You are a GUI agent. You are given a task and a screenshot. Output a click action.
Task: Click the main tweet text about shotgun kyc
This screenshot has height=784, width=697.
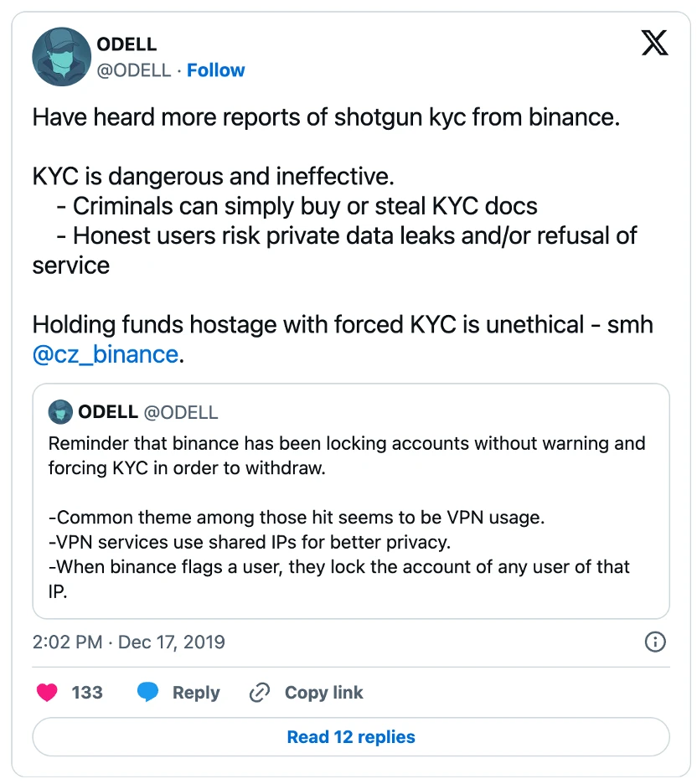pyautogui.click(x=326, y=116)
